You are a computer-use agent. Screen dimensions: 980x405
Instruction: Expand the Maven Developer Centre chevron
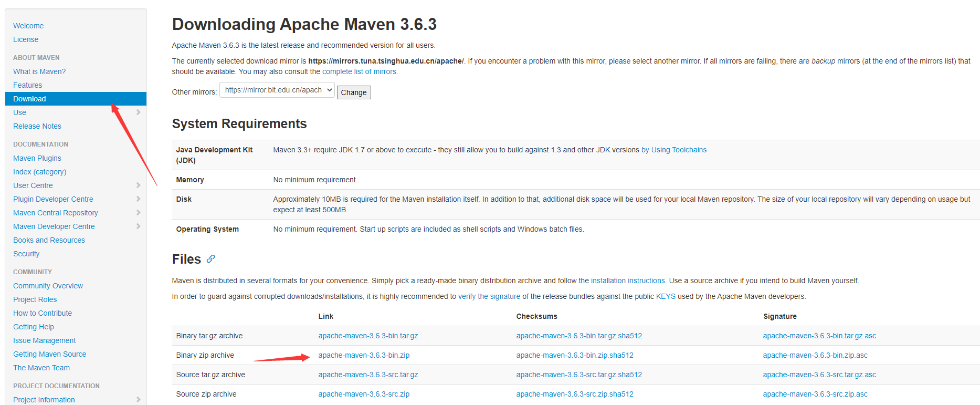tap(138, 226)
